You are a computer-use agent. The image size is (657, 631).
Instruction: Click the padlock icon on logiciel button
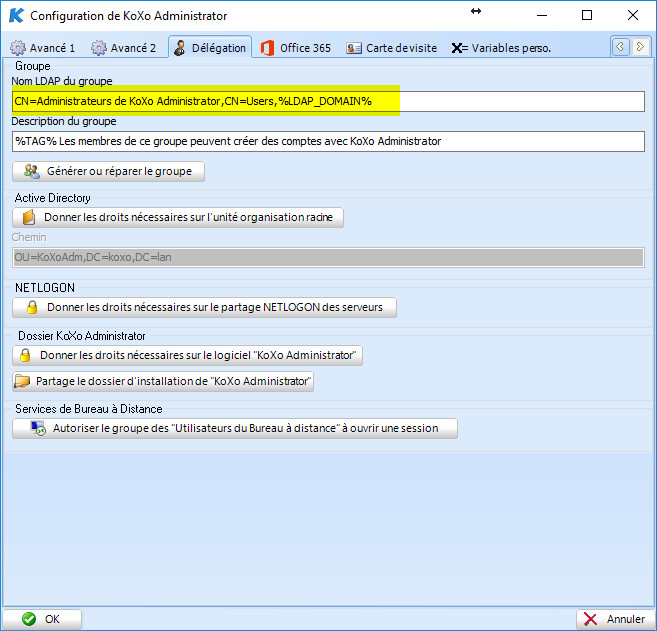(x=25, y=355)
